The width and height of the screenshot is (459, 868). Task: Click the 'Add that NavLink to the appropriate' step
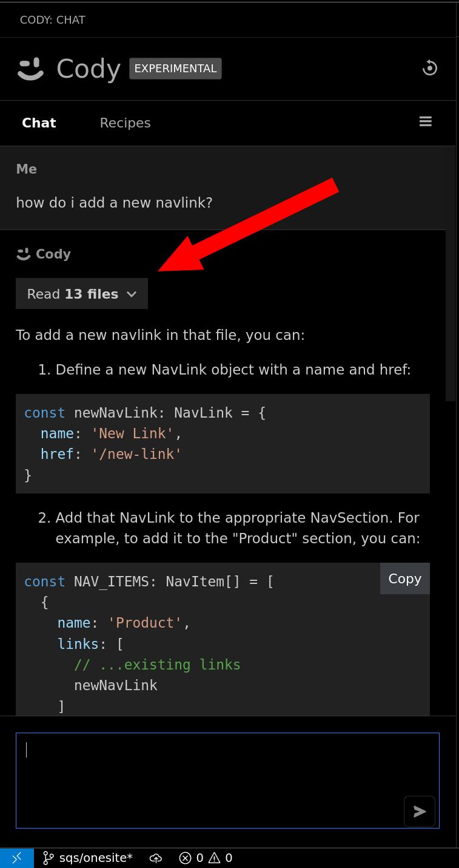237,528
